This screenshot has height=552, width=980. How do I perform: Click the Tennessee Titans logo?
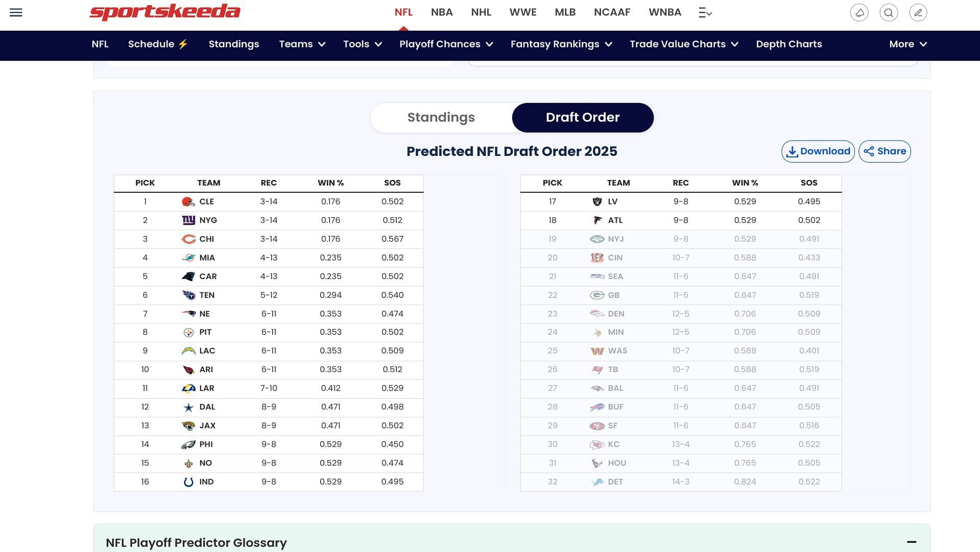tap(188, 295)
